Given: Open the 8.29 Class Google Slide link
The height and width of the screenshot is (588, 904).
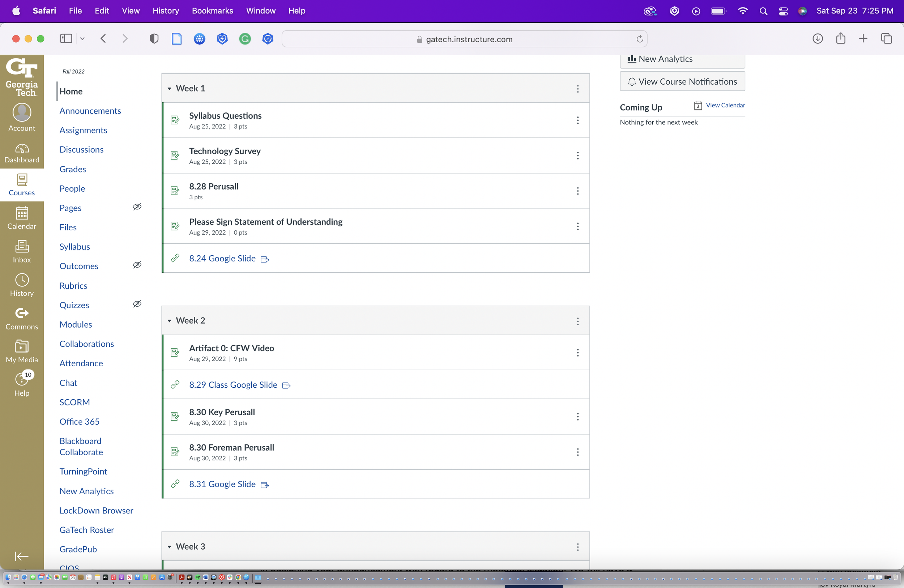Looking at the screenshot, I should point(233,385).
